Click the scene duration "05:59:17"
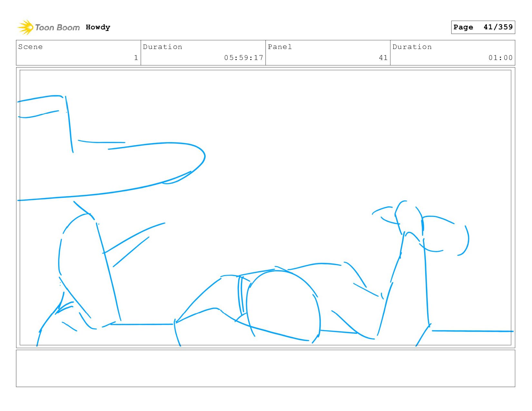Viewport: 532px width, 411px height. tap(244, 58)
